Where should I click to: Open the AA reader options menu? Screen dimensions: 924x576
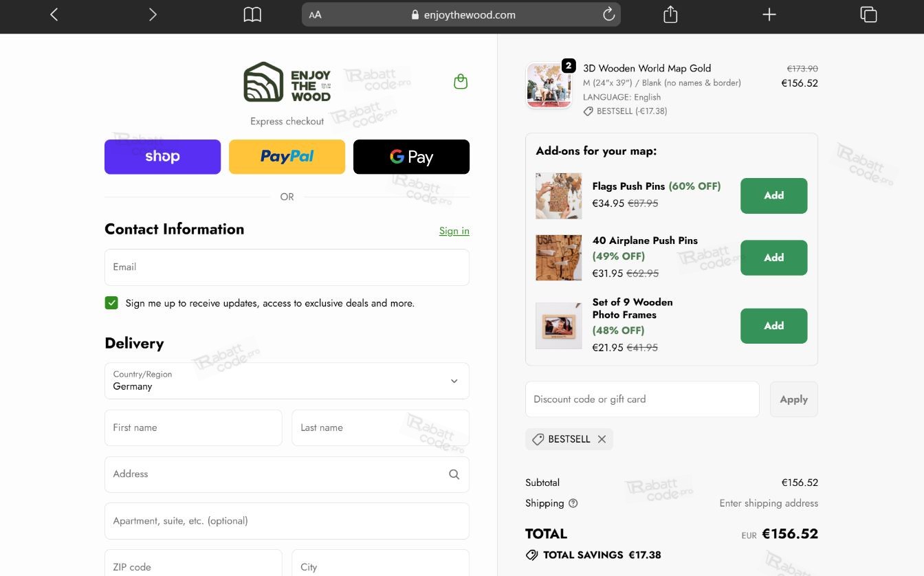[316, 14]
